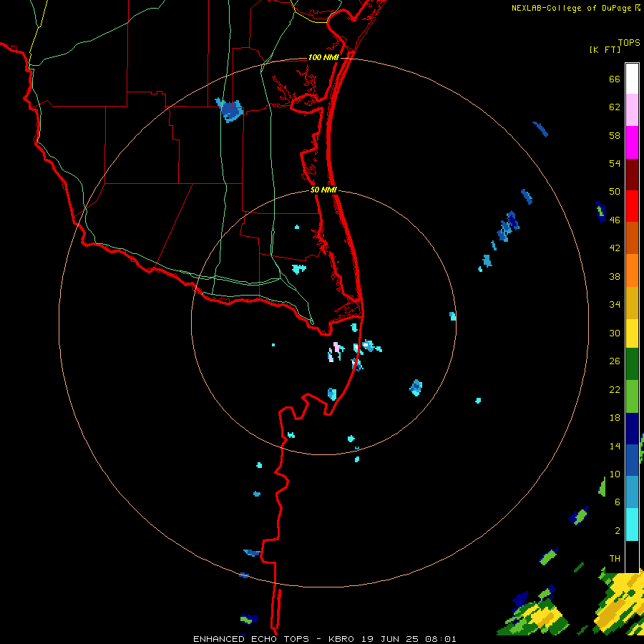This screenshot has width=644, height=644.
Task: Click the dark green swatch near 26
Action: click(632, 364)
